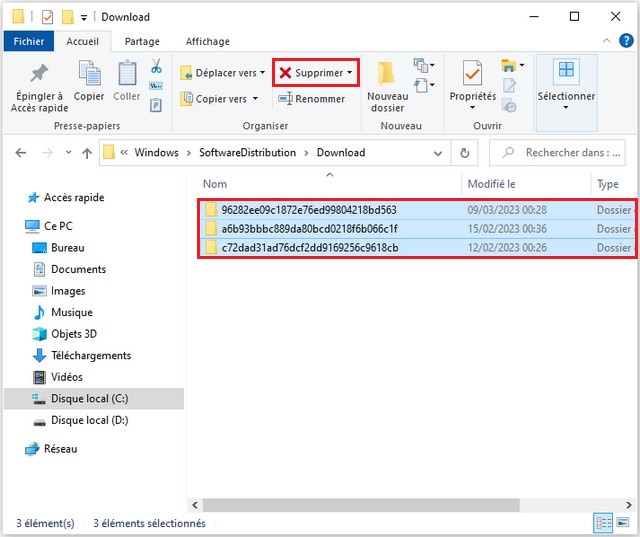Open Vidéos in the navigation pane
Image resolution: width=640 pixels, height=537 pixels.
[x=57, y=377]
